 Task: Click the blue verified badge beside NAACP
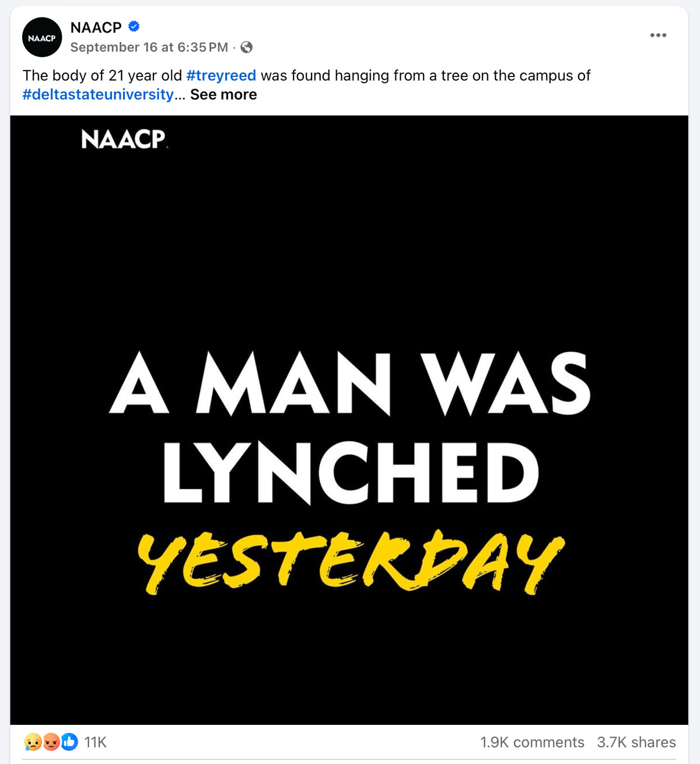pos(134,26)
